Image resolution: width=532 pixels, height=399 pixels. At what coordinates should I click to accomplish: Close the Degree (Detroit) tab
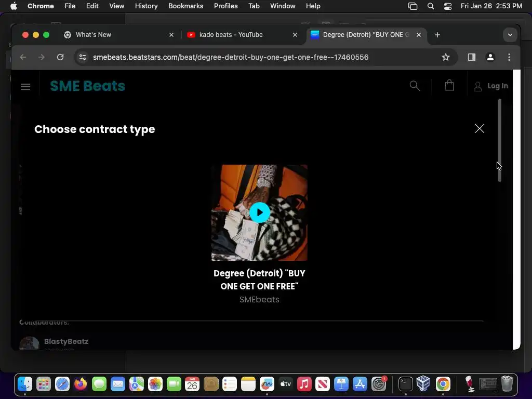click(419, 35)
